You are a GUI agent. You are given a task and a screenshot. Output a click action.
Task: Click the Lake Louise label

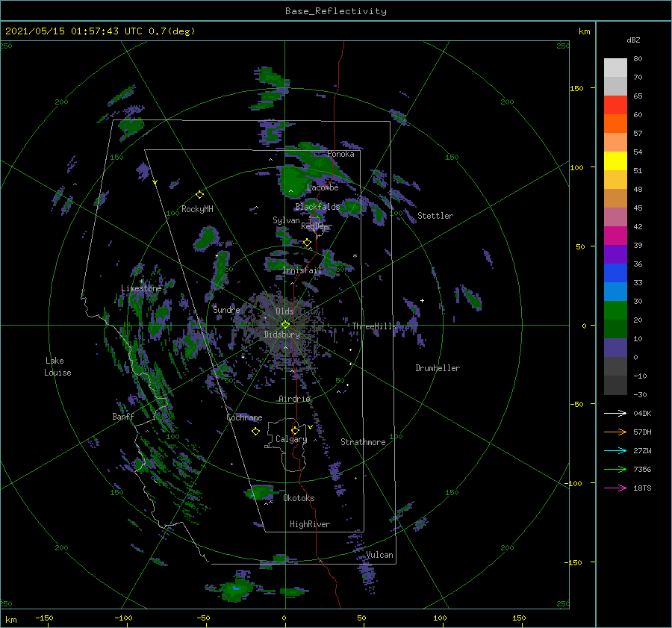(57, 367)
